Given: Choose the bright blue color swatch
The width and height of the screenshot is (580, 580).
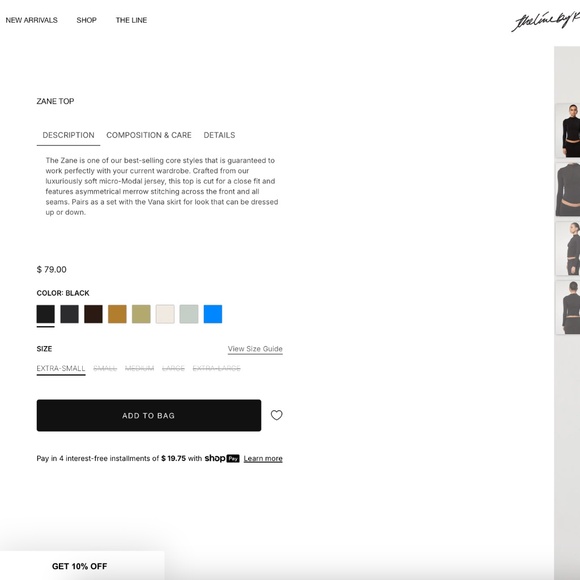Looking at the screenshot, I should pos(213,314).
